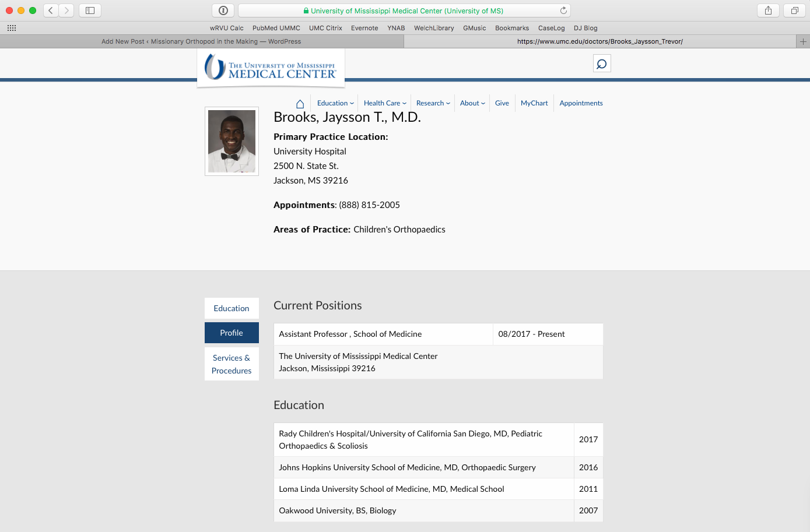Click the Loma Linda University education row
This screenshot has height=532, width=810.
click(439, 489)
